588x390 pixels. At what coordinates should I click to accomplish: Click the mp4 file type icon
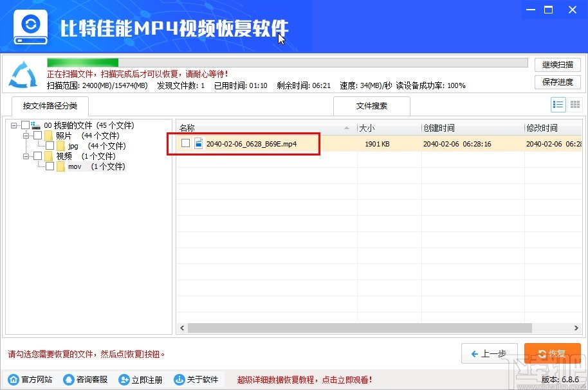[x=199, y=143]
